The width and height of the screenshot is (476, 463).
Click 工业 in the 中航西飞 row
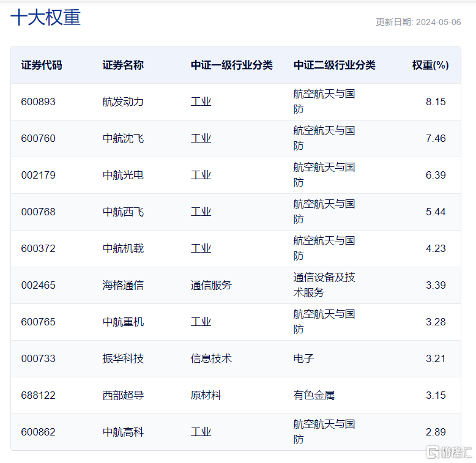click(x=201, y=212)
